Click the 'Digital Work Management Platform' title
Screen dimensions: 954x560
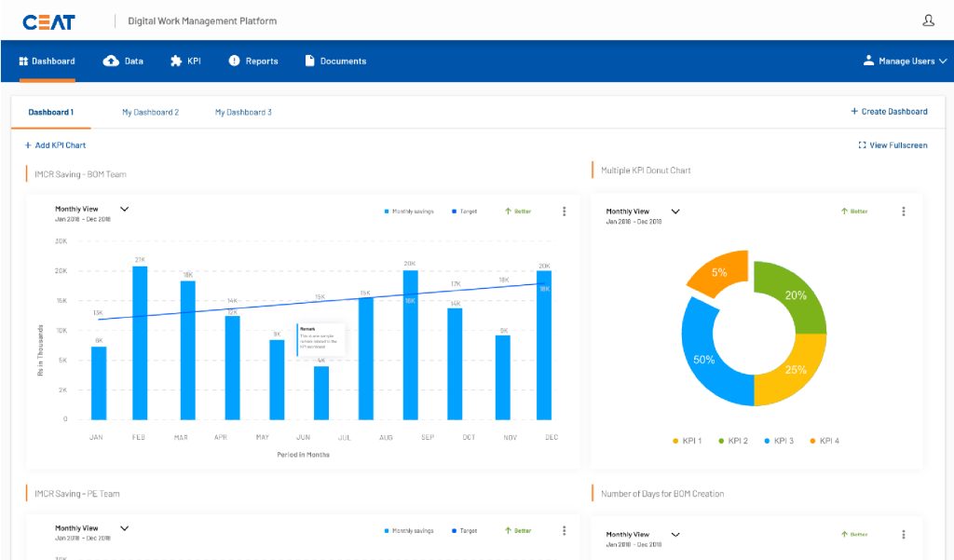tap(202, 20)
